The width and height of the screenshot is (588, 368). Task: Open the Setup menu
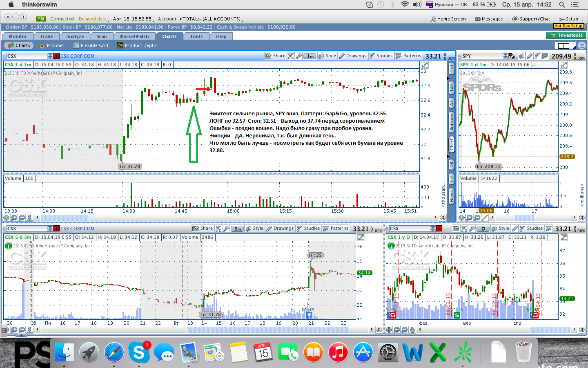pos(568,19)
